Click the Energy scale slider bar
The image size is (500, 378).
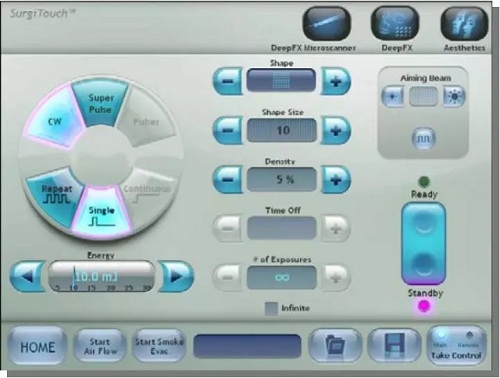[x=101, y=277]
